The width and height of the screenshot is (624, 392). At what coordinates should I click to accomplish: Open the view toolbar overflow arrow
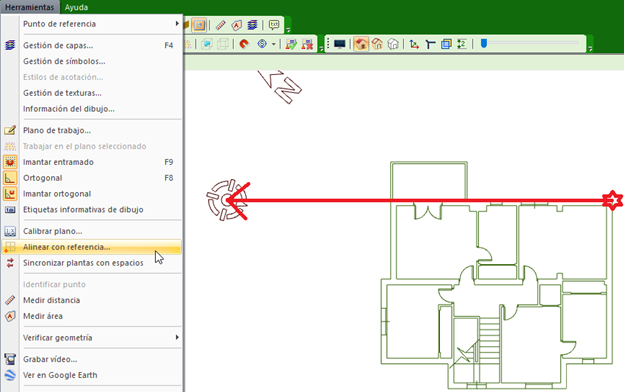[591, 48]
